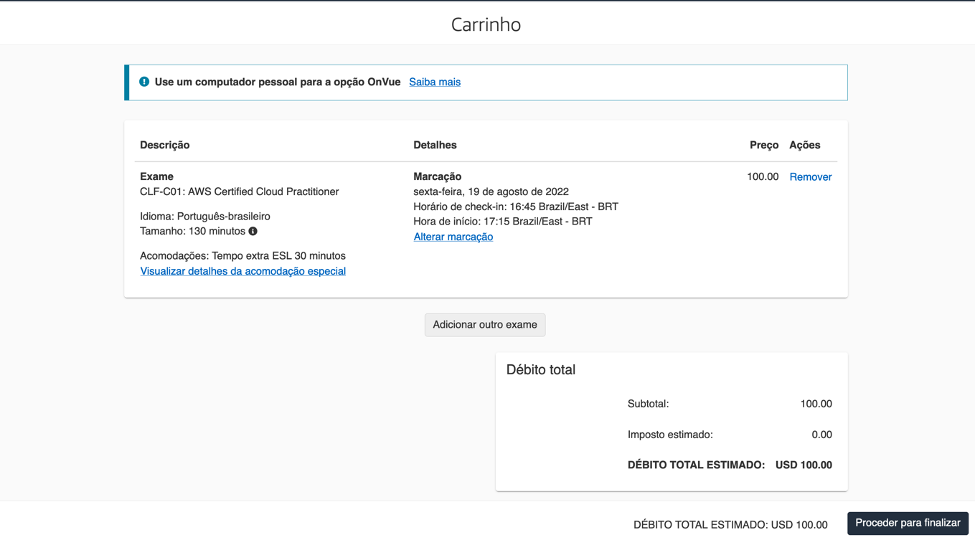
Task: Select the Carrinho page heading
Action: tap(486, 25)
